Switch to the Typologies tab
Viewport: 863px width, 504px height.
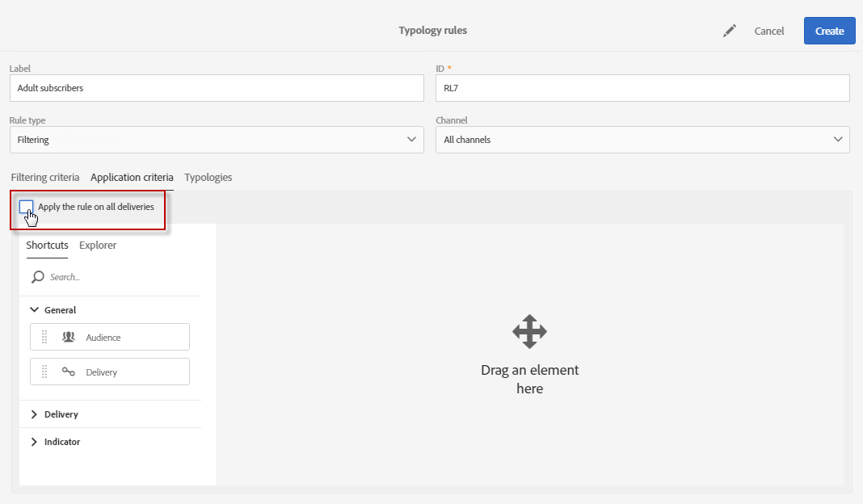pyautogui.click(x=208, y=177)
